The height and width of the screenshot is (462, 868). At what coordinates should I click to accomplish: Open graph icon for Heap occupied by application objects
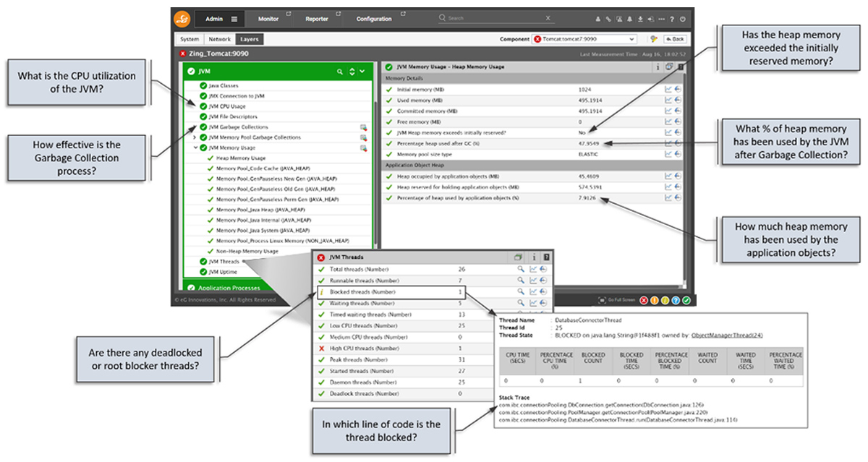669,176
